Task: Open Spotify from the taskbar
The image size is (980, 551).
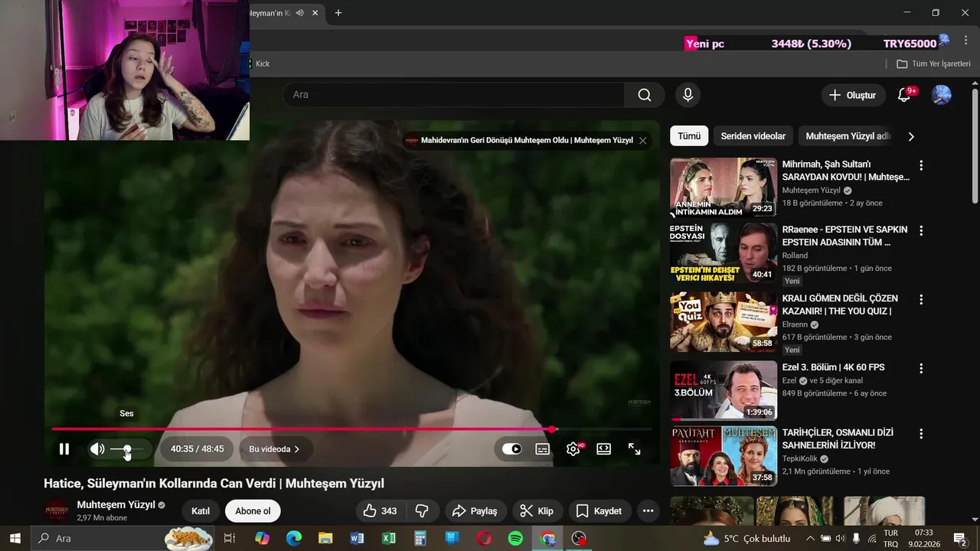Action: coord(516,539)
